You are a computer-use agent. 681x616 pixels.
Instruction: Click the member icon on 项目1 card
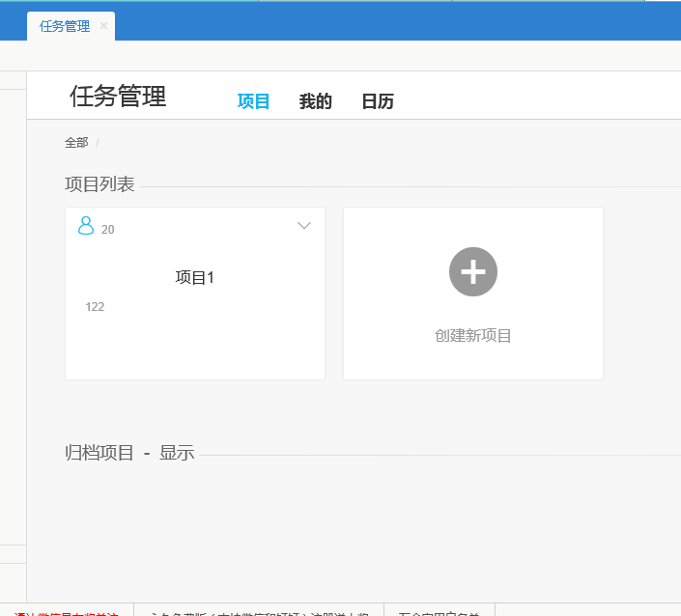(x=86, y=226)
